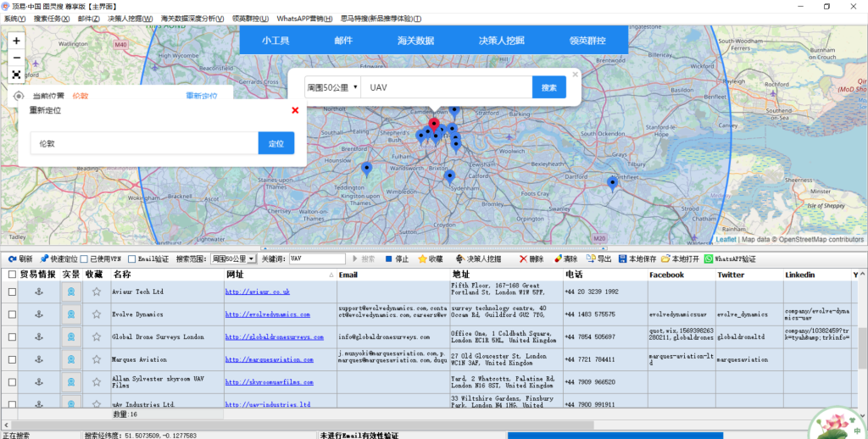Enable the 已使用VPN checkbox
The image size is (868, 439).
click(85, 258)
